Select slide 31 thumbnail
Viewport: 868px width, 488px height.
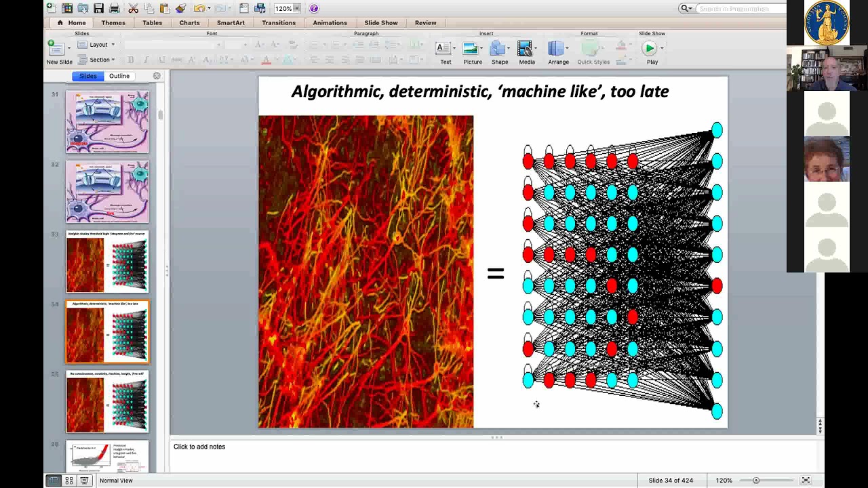[x=107, y=122]
